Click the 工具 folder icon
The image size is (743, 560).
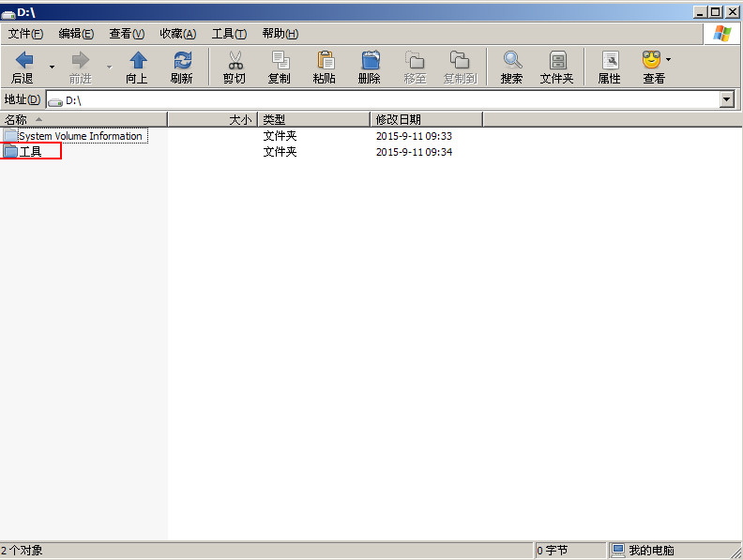[x=10, y=152]
